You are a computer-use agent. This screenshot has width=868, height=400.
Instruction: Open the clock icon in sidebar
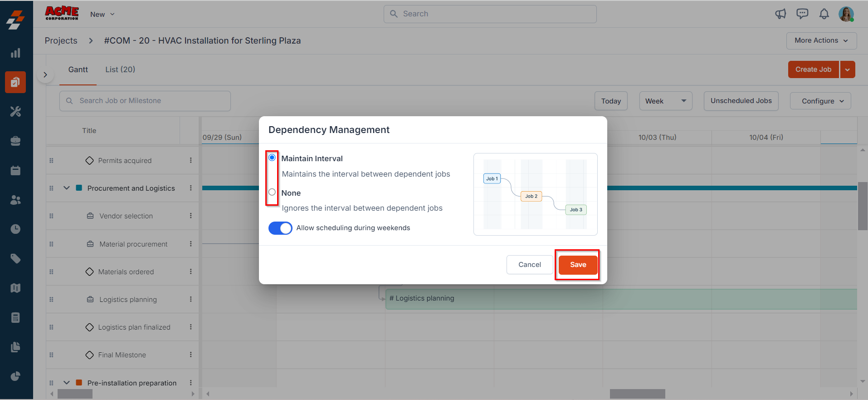tap(15, 229)
